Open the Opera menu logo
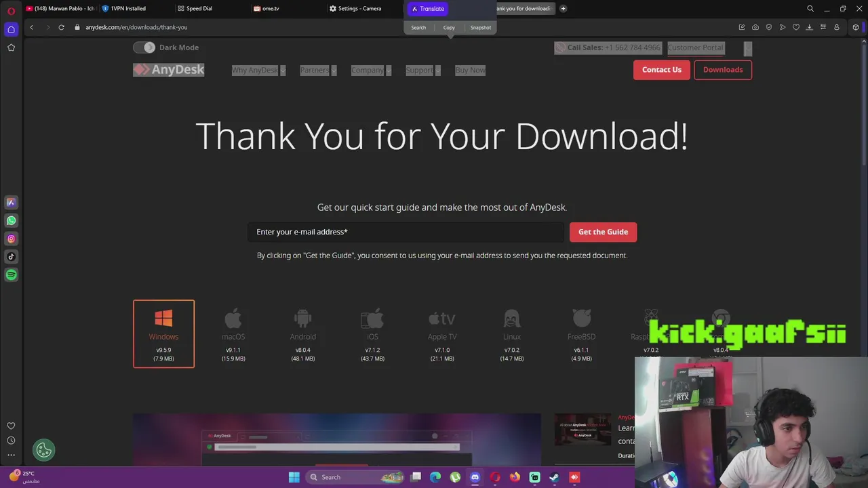Viewport: 868px width, 488px height. point(11,11)
